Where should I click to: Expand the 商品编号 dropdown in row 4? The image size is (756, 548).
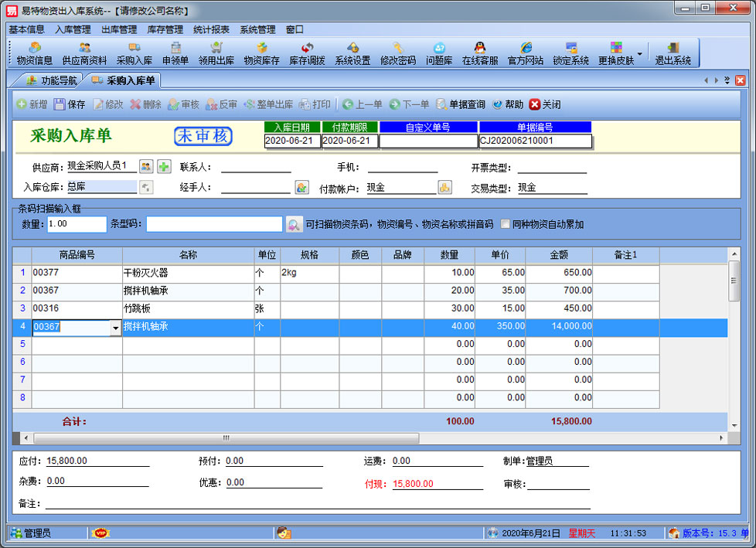pyautogui.click(x=116, y=328)
